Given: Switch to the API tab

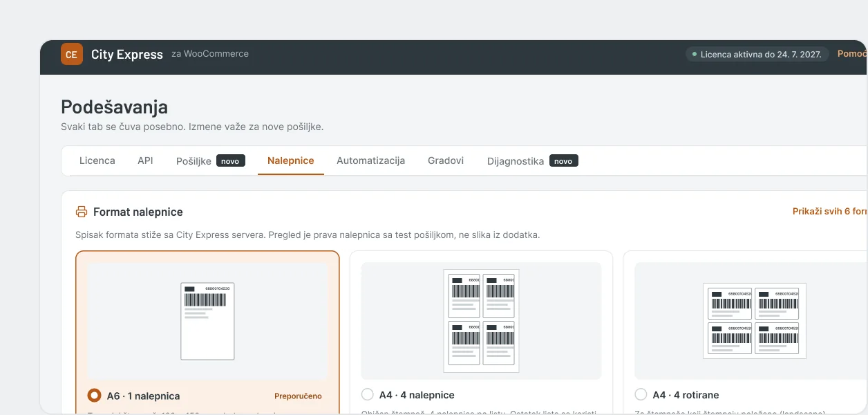Looking at the screenshot, I should point(145,160).
